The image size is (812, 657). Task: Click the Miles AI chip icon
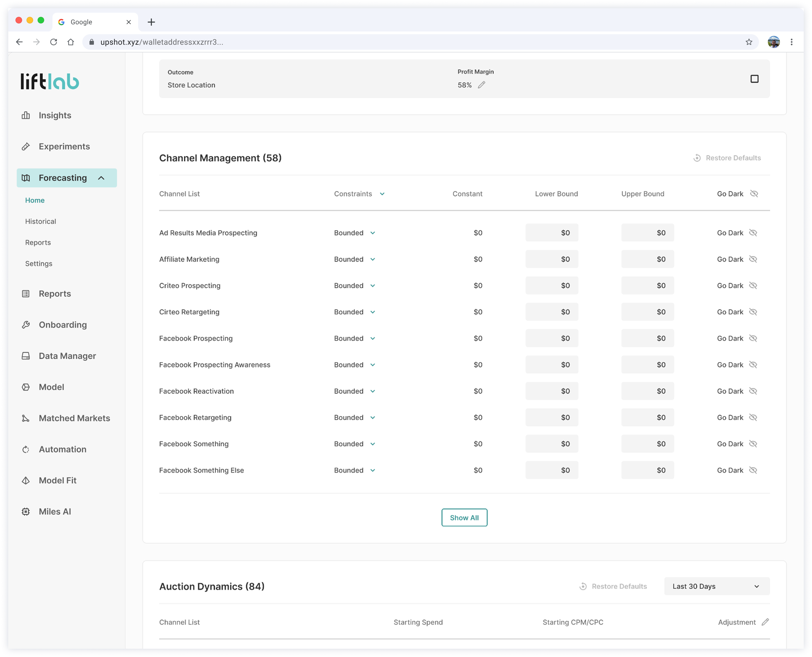coord(26,512)
